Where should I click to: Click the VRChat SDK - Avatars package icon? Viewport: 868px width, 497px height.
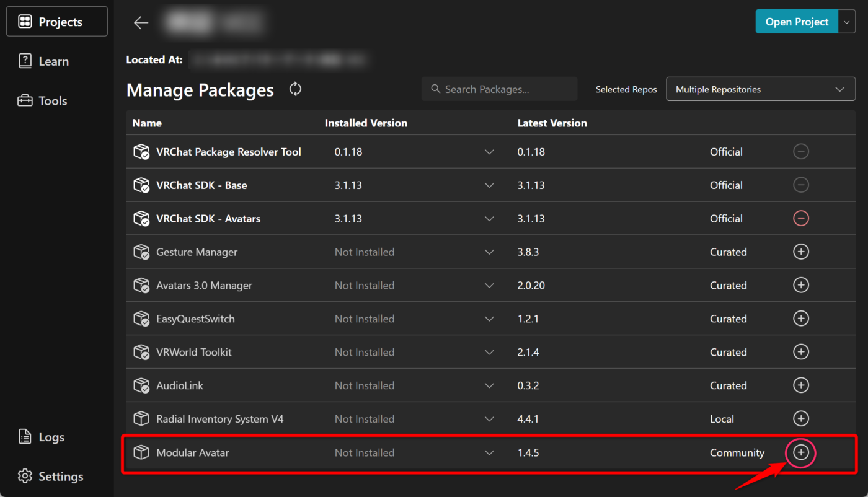tap(141, 219)
